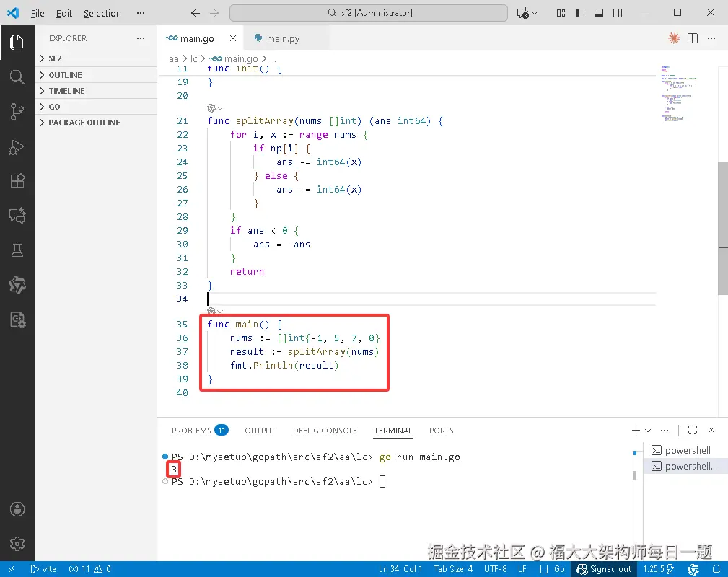Open the Manage gear menu

[17, 544]
